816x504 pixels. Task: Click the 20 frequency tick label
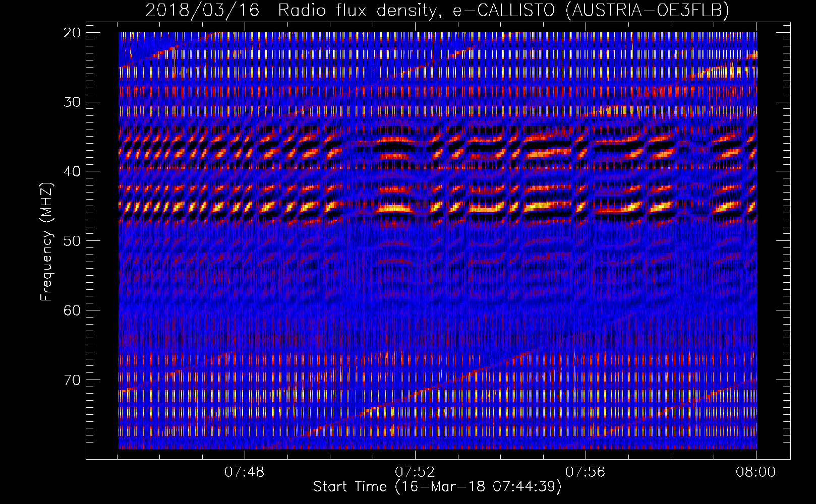tap(72, 33)
